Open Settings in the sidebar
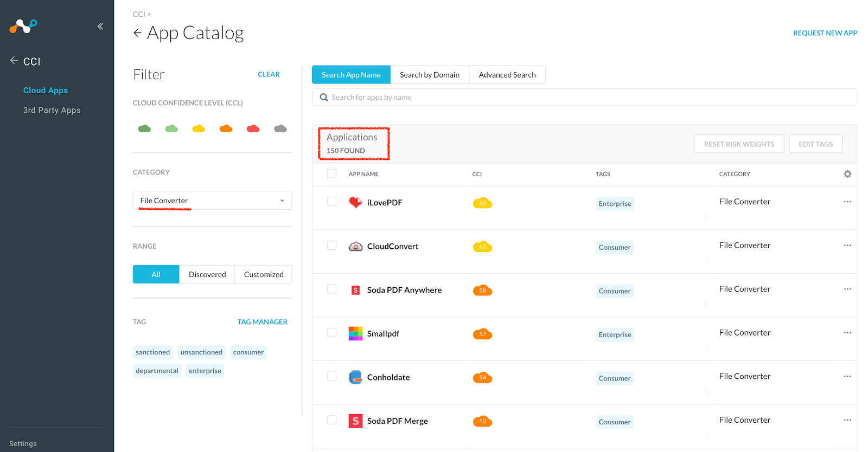The width and height of the screenshot is (868, 452). [x=23, y=443]
